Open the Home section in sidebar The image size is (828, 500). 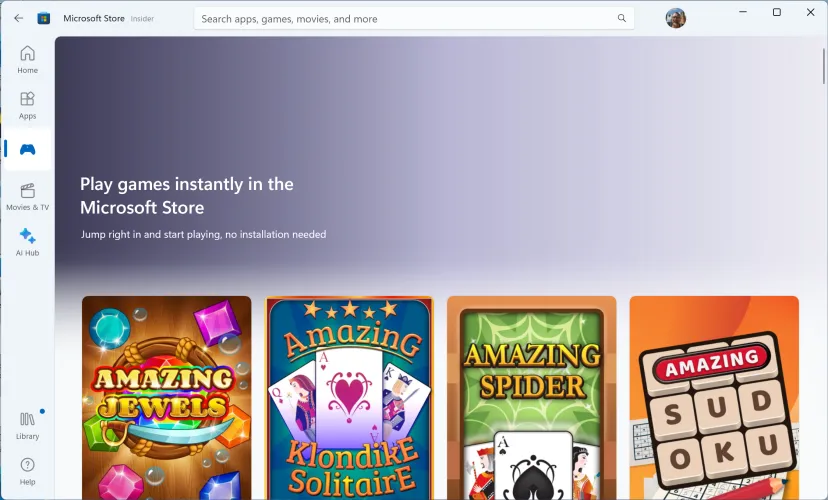pyautogui.click(x=27, y=59)
